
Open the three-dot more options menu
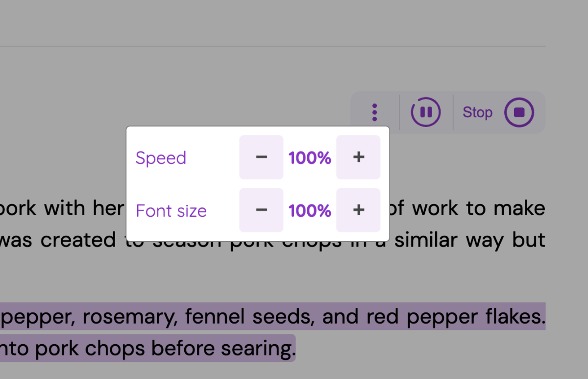[x=375, y=112]
